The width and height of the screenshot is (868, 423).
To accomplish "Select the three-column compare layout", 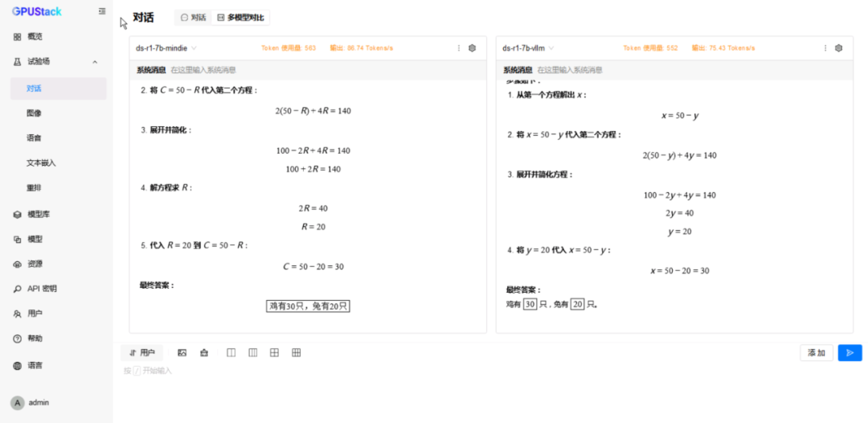I will point(253,353).
